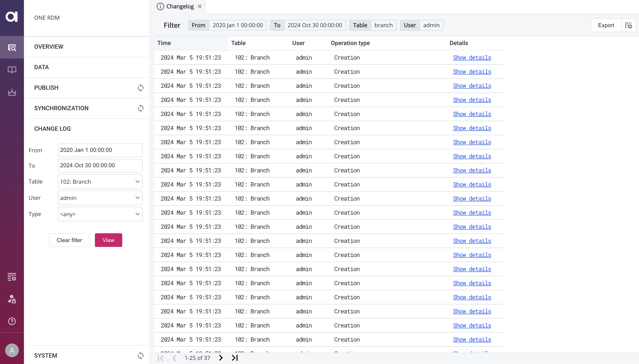Viewport: 639px width, 364px height.
Task: Click the Export button for changelog data
Action: (606, 25)
